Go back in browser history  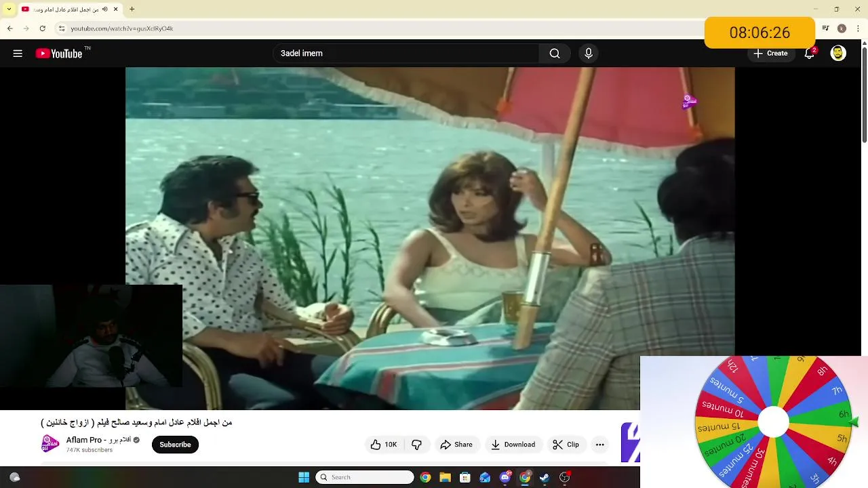coord(9,28)
